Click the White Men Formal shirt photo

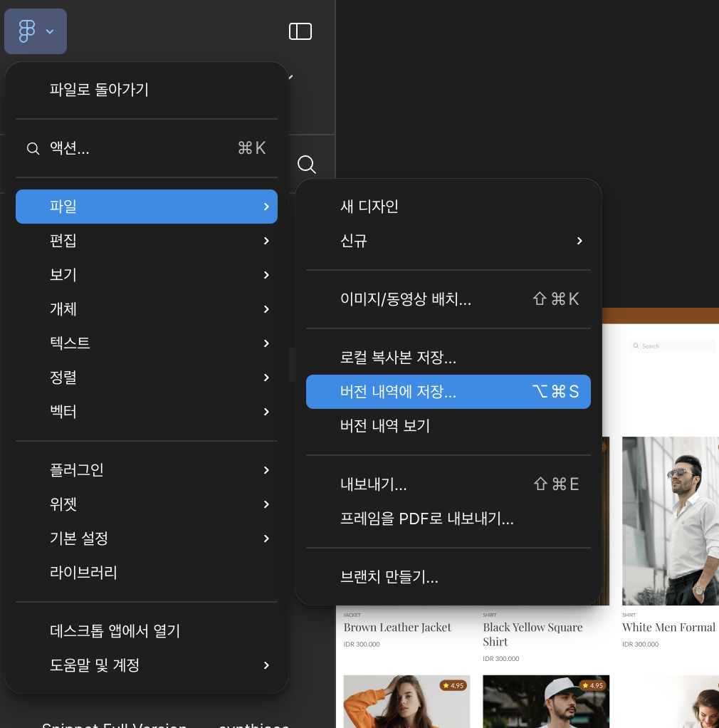671,521
